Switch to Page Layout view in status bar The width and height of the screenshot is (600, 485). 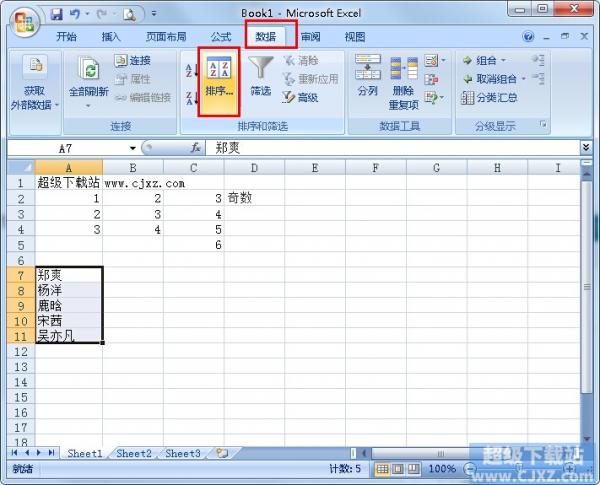398,469
